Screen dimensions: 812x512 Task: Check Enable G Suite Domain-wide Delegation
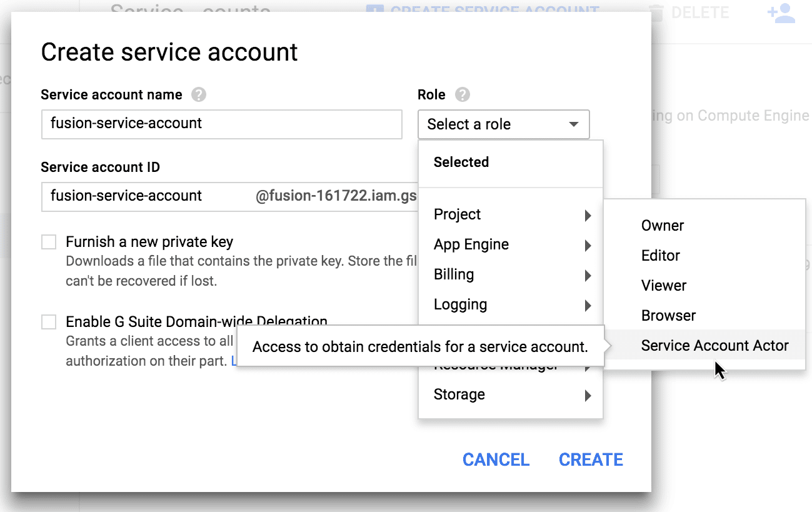[49, 321]
